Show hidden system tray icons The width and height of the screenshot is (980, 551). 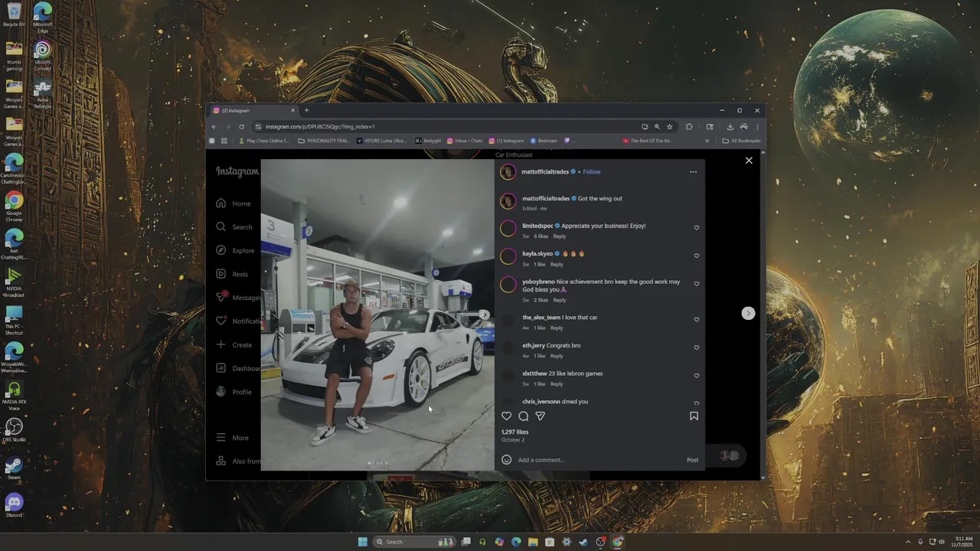coord(908,542)
